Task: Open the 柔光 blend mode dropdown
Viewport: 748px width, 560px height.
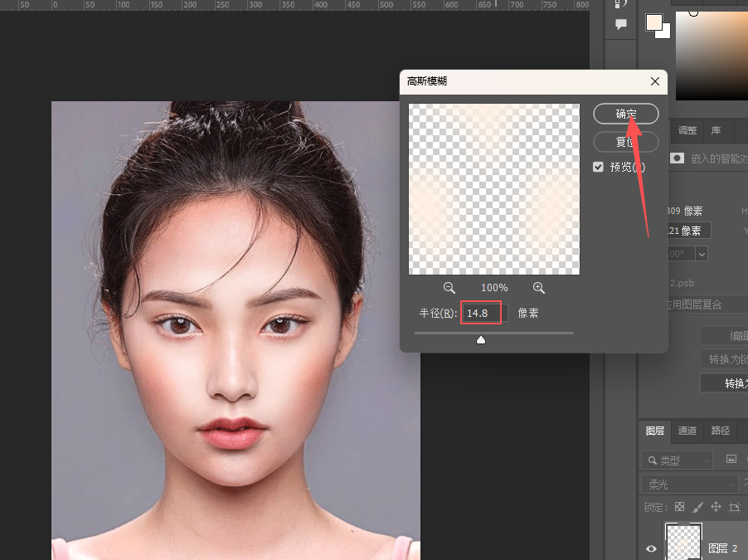Action: pos(690,485)
